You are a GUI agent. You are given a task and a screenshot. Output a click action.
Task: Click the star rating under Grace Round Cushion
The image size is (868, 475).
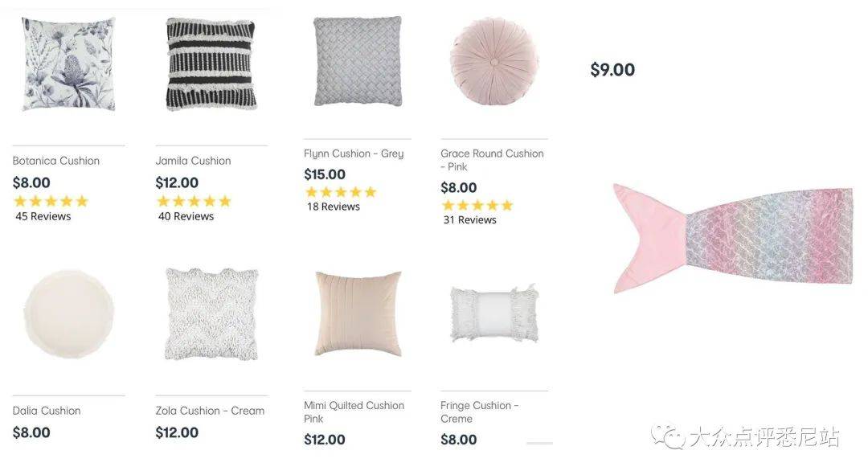point(477,206)
